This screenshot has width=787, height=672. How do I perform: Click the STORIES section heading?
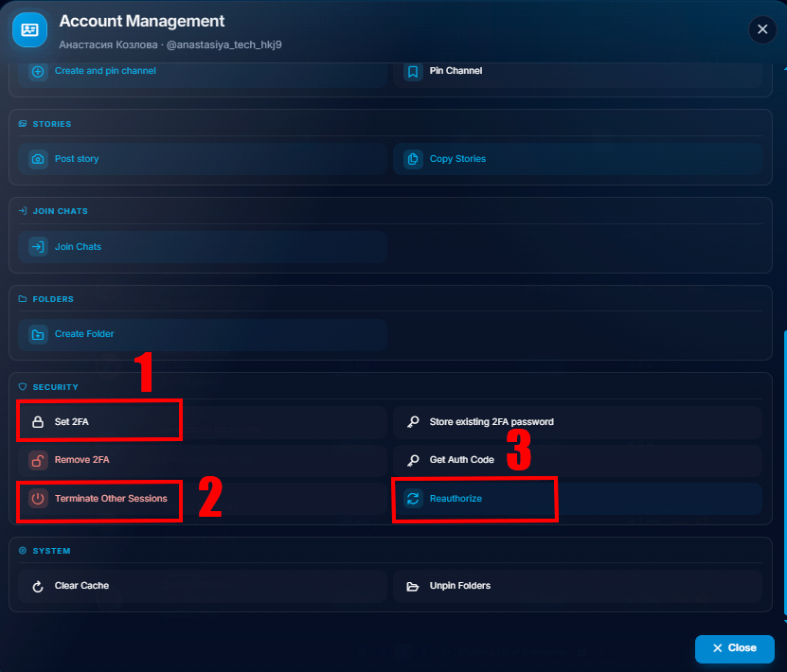(x=52, y=124)
